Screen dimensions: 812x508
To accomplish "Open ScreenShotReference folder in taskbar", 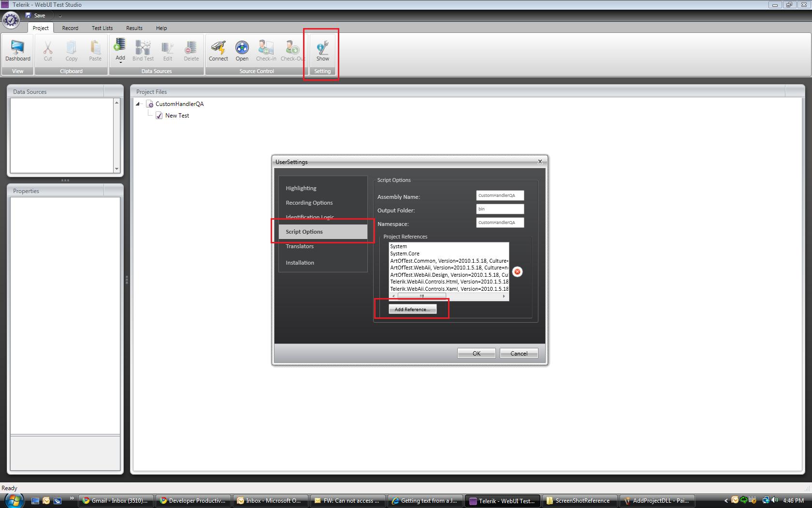I will (580, 501).
